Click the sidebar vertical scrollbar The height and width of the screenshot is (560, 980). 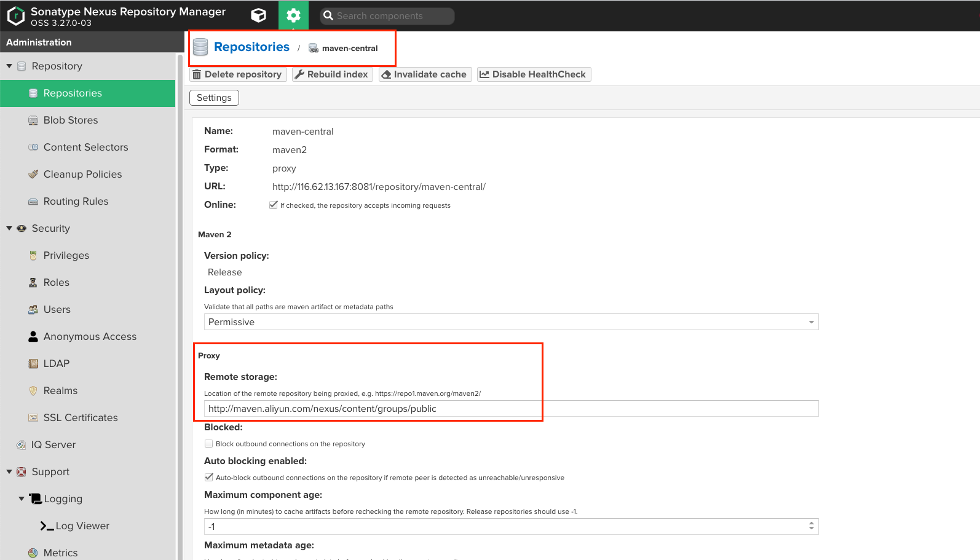[x=180, y=307]
